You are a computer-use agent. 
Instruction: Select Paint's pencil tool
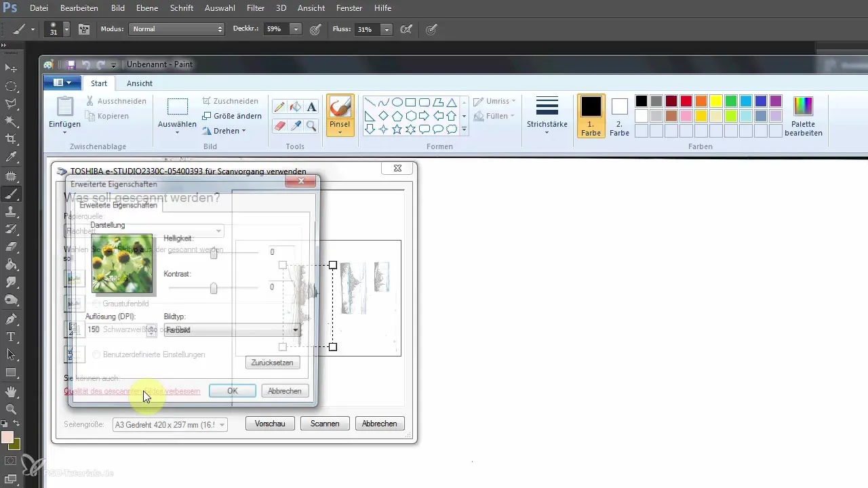tap(279, 107)
